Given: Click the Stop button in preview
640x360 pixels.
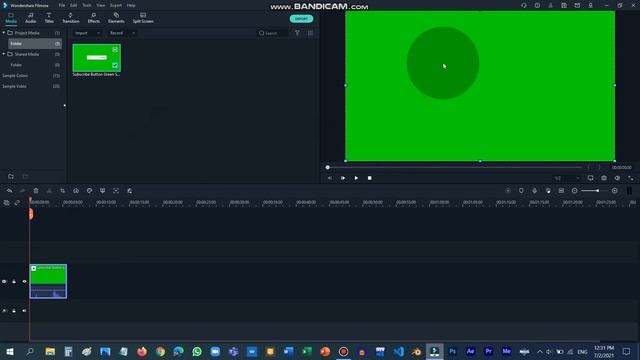Looking at the screenshot, I should [x=369, y=178].
